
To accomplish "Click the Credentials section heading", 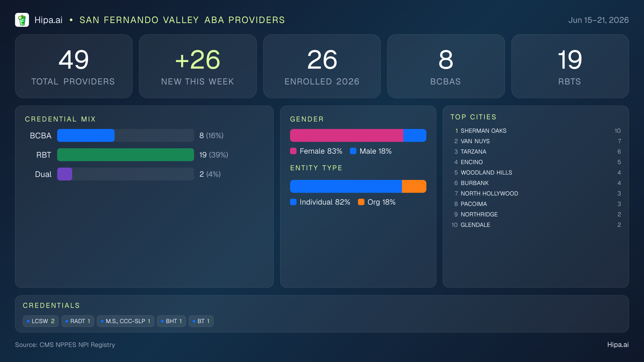I will 51,305.
